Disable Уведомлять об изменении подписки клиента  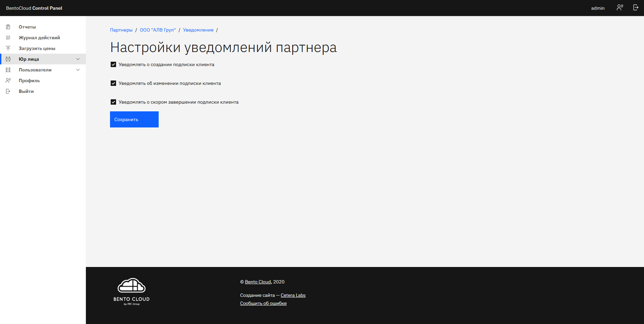[113, 83]
